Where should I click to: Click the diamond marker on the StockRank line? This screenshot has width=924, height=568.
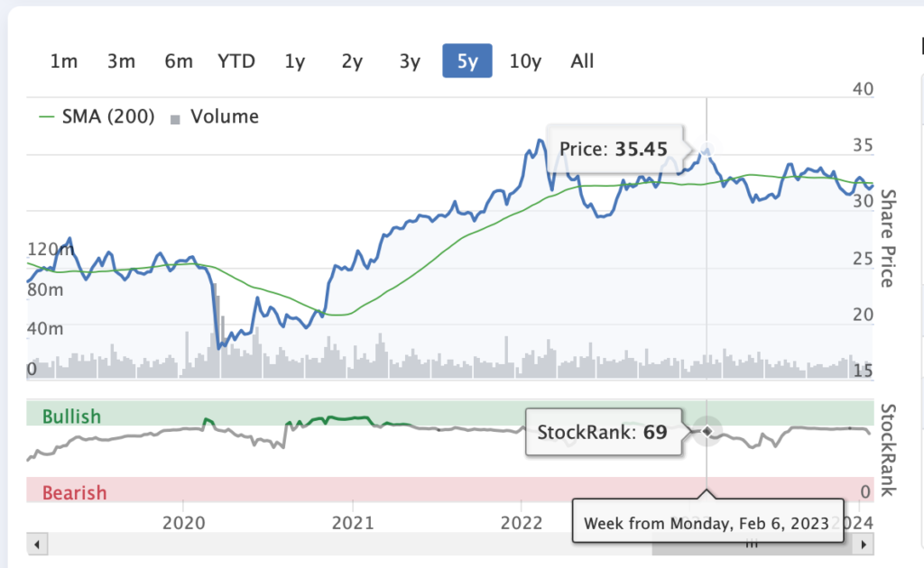(707, 432)
